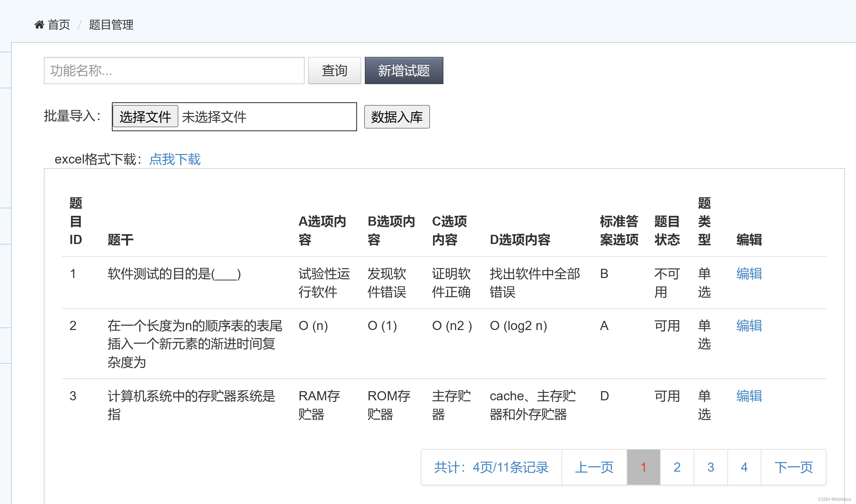Select the 题目管理 breadcrumb item
856x504 pixels.
coord(111,25)
